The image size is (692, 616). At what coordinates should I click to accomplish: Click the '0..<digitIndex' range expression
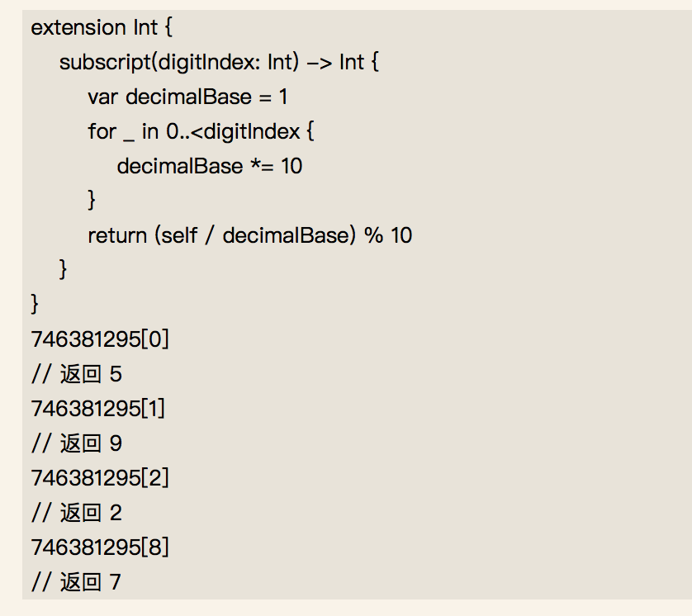[233, 131]
